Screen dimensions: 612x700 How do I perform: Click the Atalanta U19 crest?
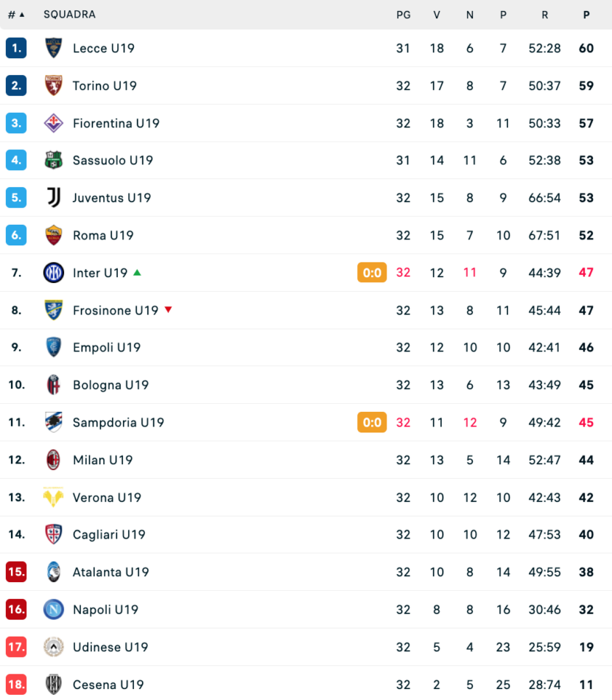coord(54,572)
